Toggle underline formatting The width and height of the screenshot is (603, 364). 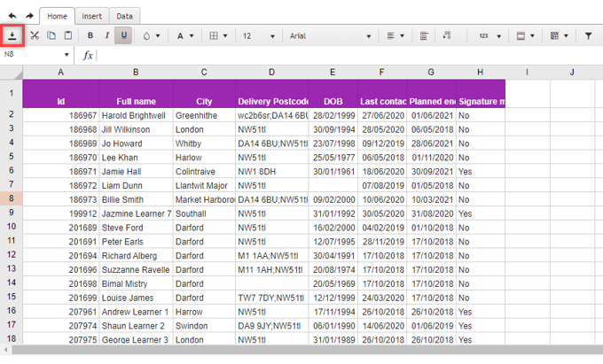point(123,35)
